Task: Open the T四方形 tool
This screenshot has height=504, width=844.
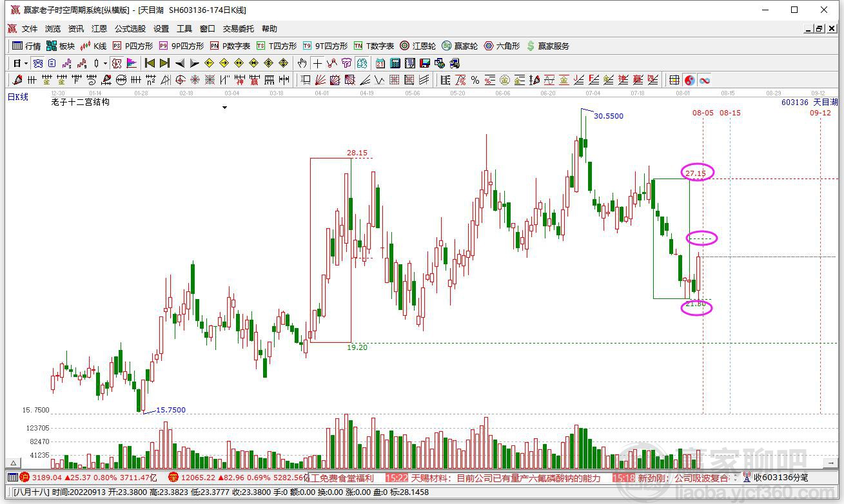Action: tap(277, 46)
